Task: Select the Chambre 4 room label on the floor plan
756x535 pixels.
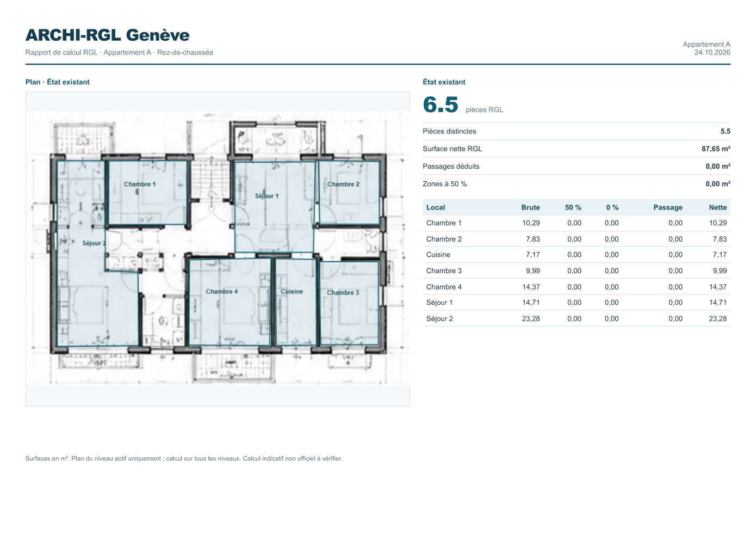Action: (x=222, y=292)
